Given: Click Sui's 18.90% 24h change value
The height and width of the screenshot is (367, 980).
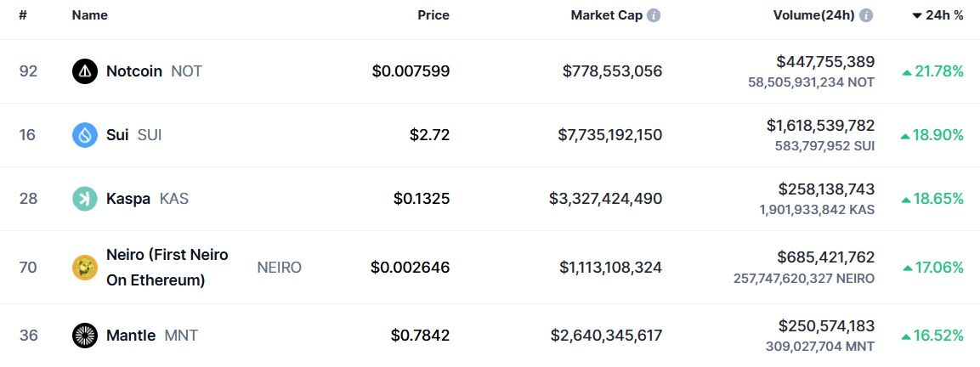Looking at the screenshot, I should point(937,135).
